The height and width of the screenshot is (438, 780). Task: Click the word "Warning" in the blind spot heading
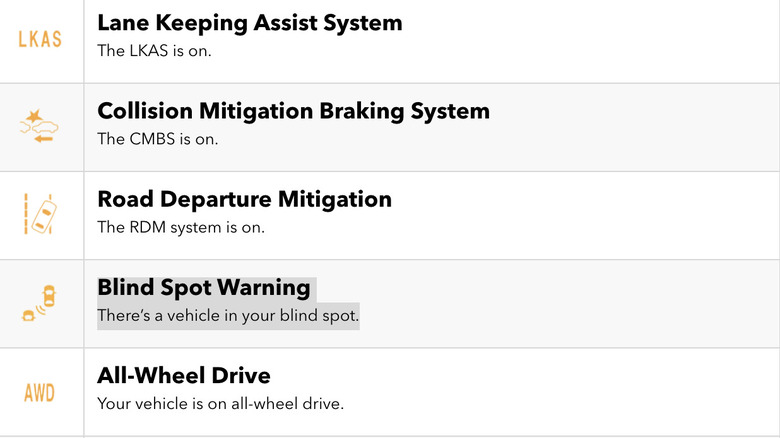[x=264, y=288]
